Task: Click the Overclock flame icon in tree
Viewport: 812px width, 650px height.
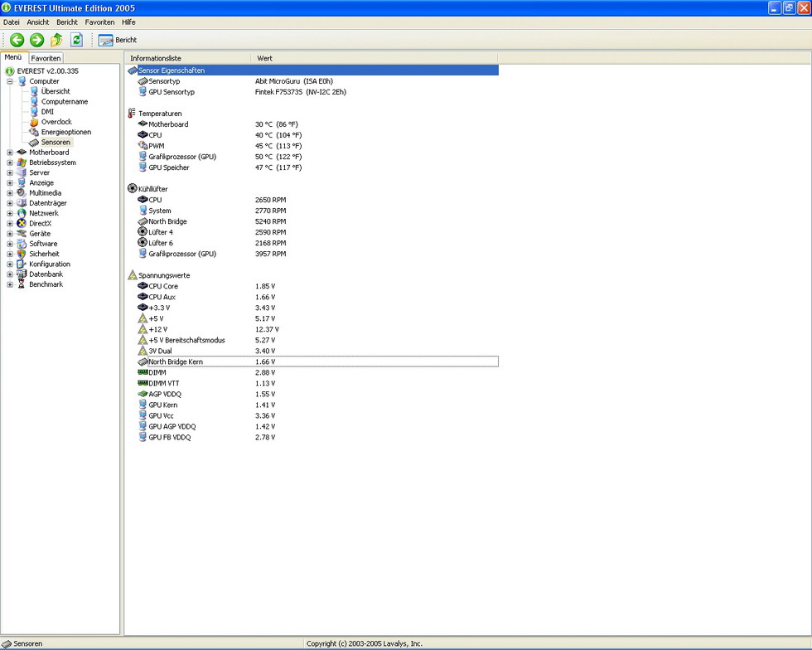Action: [x=34, y=122]
